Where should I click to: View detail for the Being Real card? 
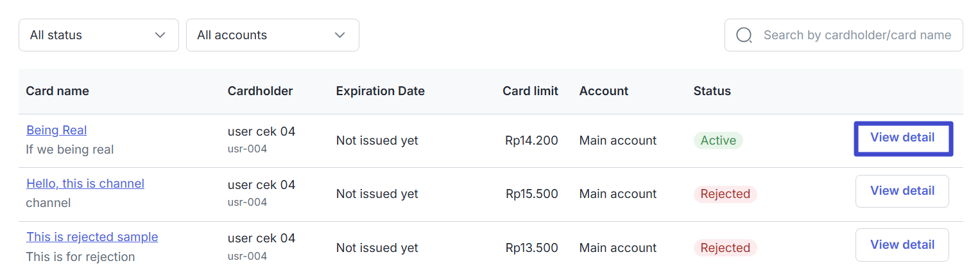902,138
